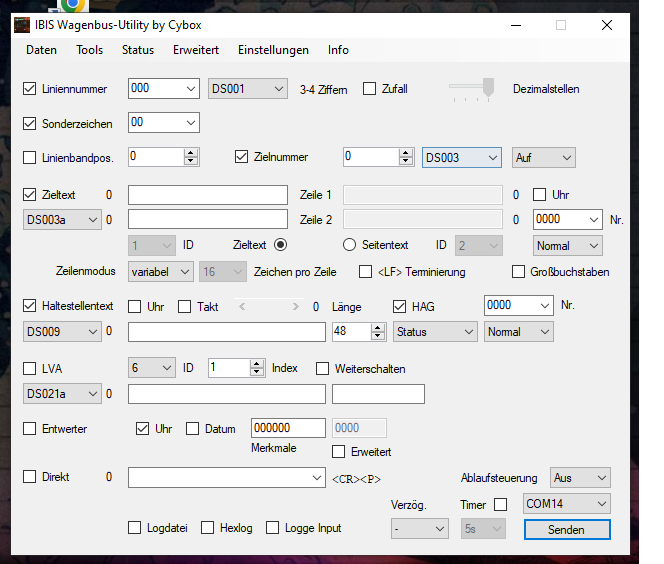Viewport: 664px width, 564px height.
Task: Click the Senden button
Action: [x=567, y=530]
